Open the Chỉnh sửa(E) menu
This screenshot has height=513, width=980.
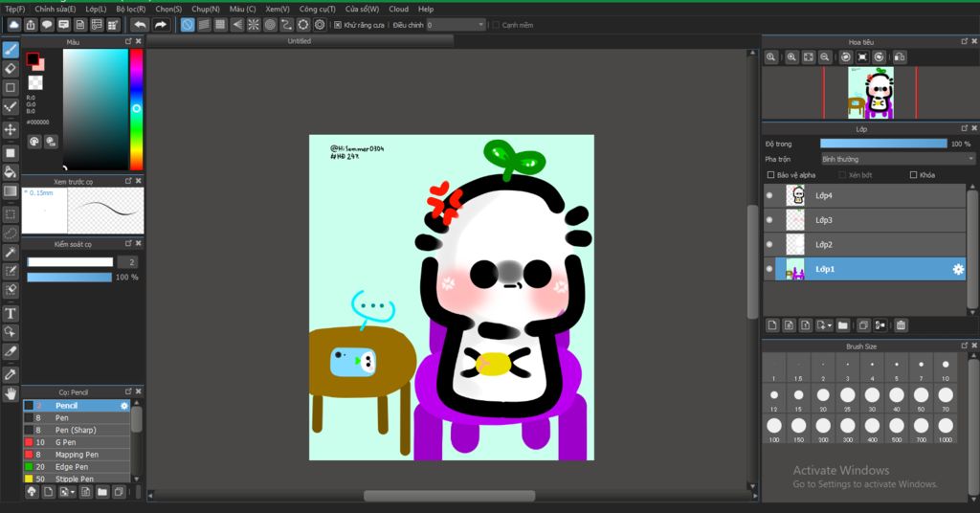click(x=55, y=9)
